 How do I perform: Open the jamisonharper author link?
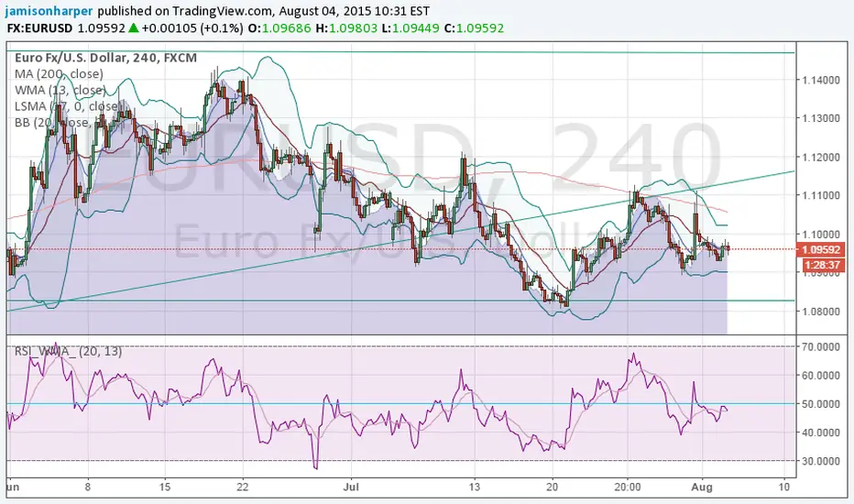49,10
